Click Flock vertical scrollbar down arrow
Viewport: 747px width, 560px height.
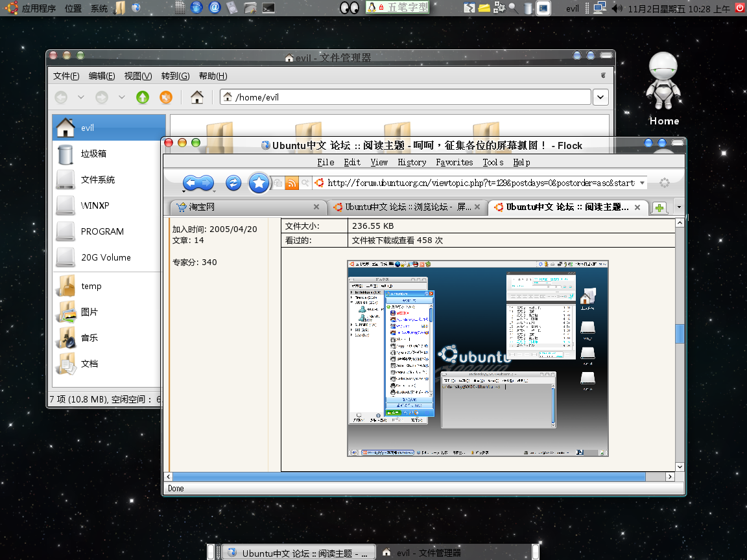tap(680, 467)
